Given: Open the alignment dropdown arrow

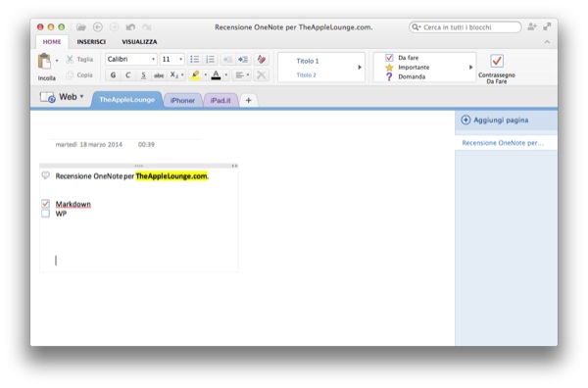Looking at the screenshot, I should [x=248, y=75].
